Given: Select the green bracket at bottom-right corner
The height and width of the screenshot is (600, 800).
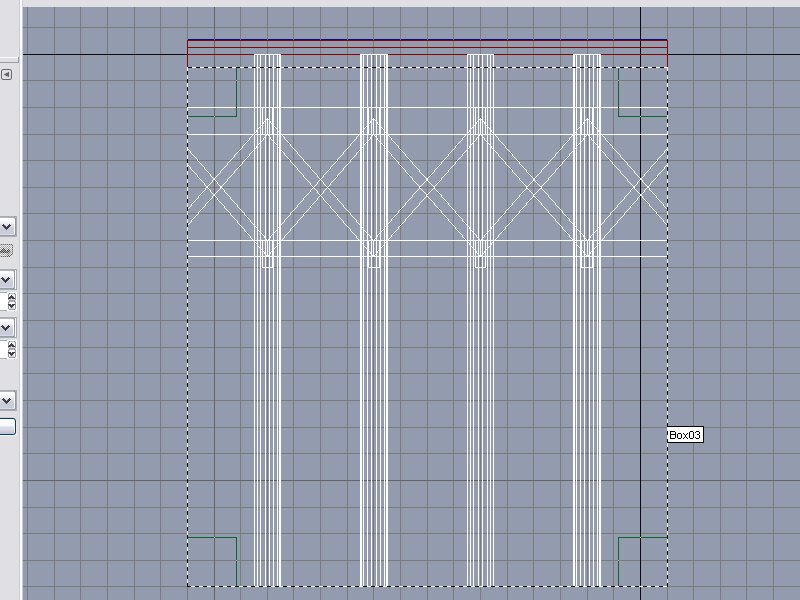Looking at the screenshot, I should [x=619, y=560].
